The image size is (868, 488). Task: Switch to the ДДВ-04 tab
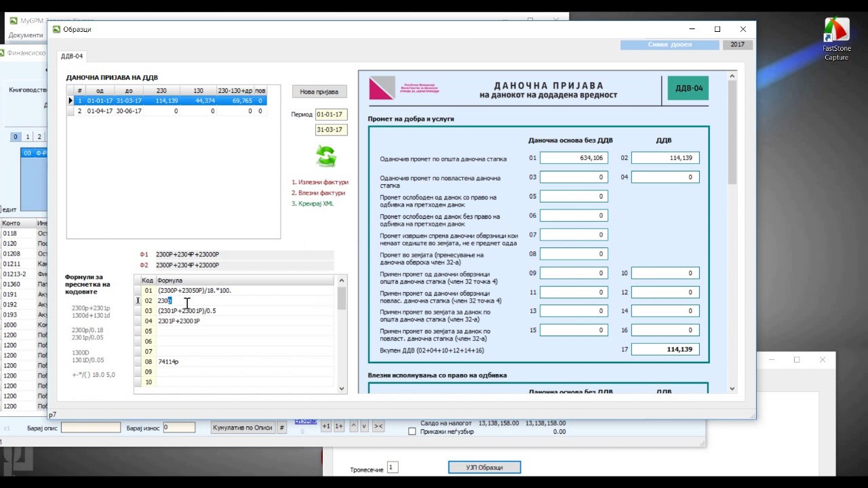click(x=72, y=56)
